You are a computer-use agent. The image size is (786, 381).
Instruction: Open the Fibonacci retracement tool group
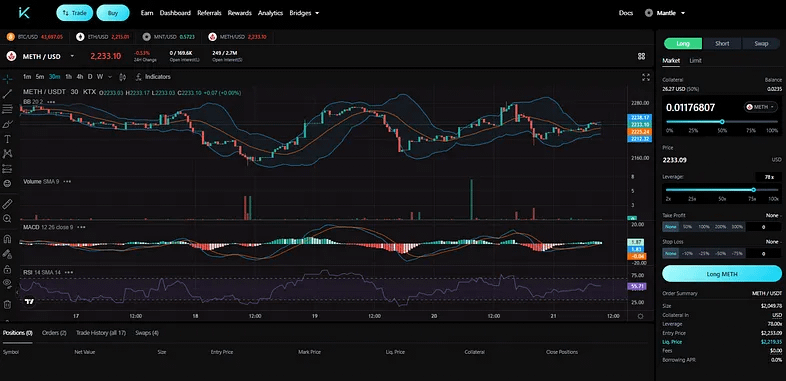pos(8,109)
